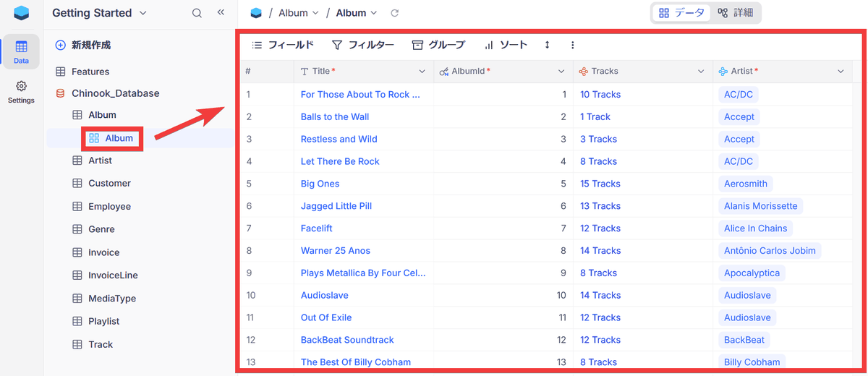Open the Data section in the left rail
The width and height of the screenshot is (868, 376).
coord(21,51)
